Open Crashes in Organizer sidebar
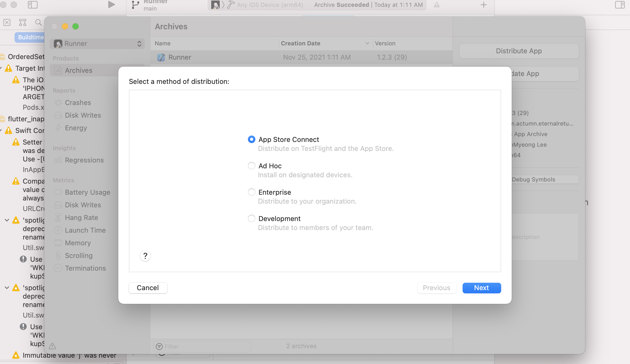Image resolution: width=630 pixels, height=364 pixels. [78, 102]
